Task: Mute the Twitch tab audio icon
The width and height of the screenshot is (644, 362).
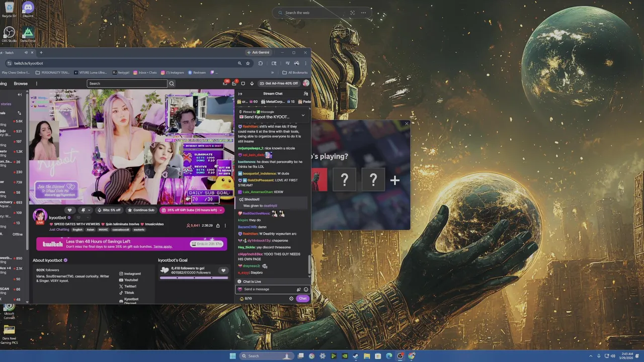Action: click(x=26, y=52)
